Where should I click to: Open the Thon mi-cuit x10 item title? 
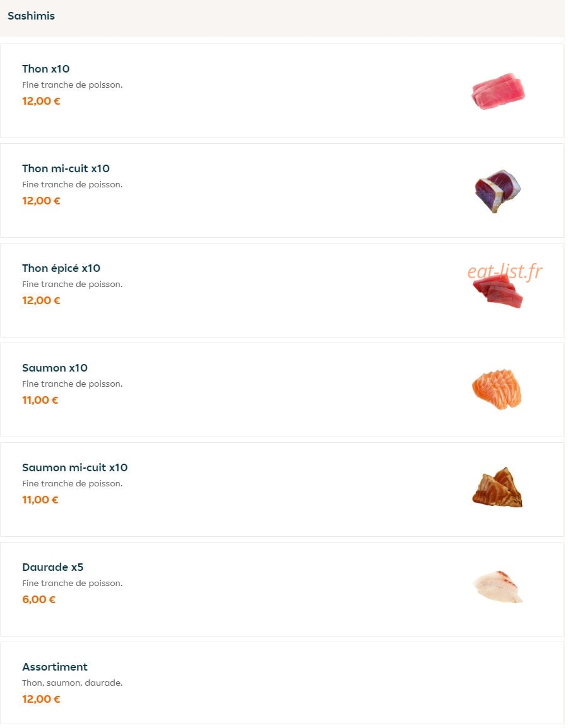coord(66,168)
